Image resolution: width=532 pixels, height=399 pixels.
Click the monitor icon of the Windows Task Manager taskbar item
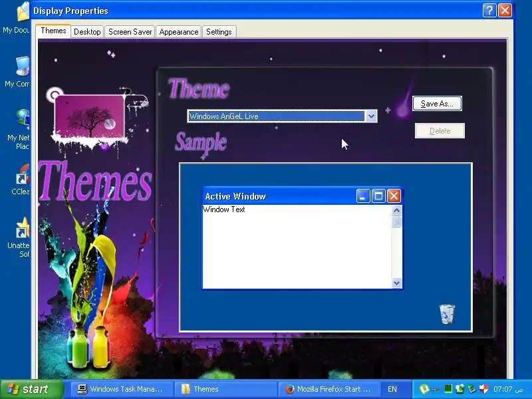click(x=82, y=389)
